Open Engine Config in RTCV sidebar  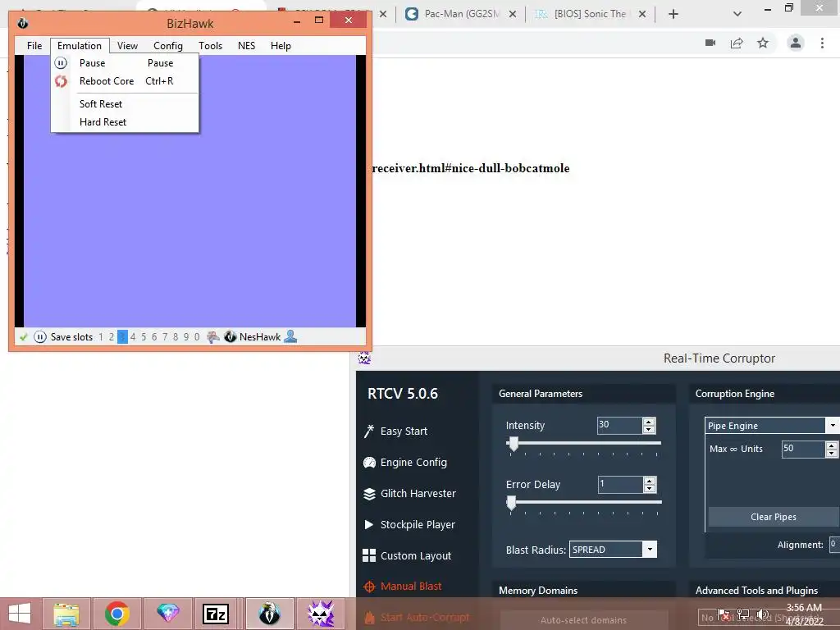tap(405, 463)
